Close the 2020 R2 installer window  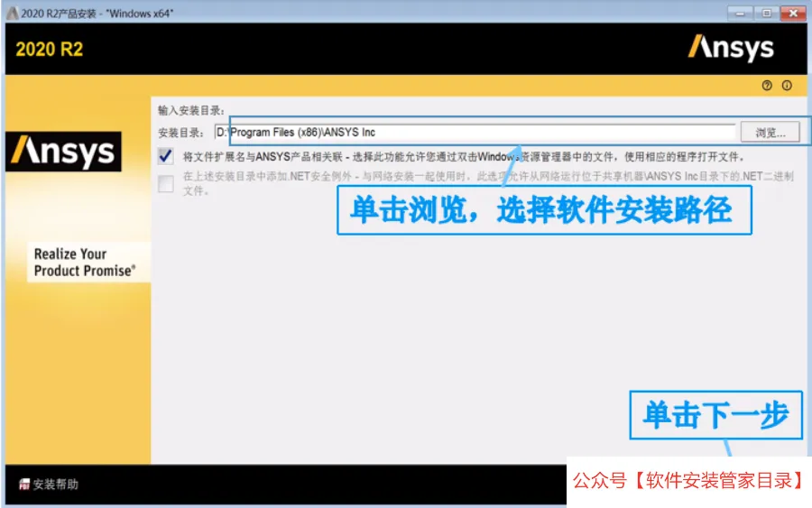[x=793, y=14]
